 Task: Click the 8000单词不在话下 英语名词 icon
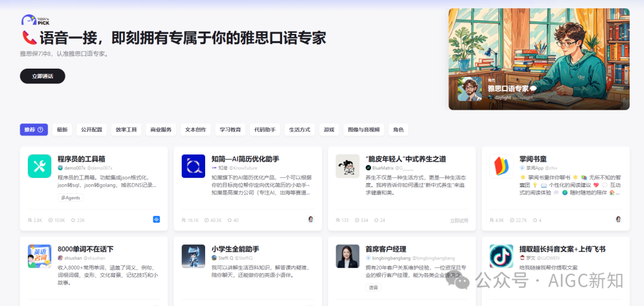pyautogui.click(x=39, y=256)
